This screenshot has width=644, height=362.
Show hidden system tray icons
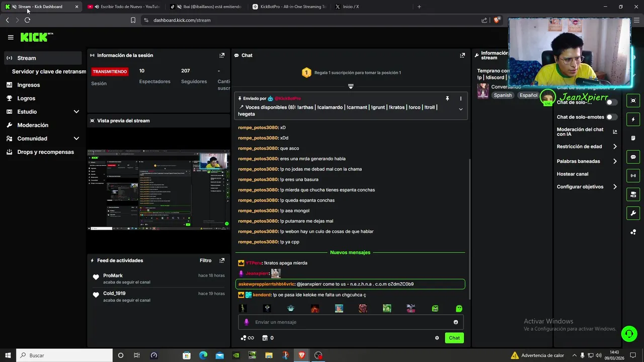point(575,355)
